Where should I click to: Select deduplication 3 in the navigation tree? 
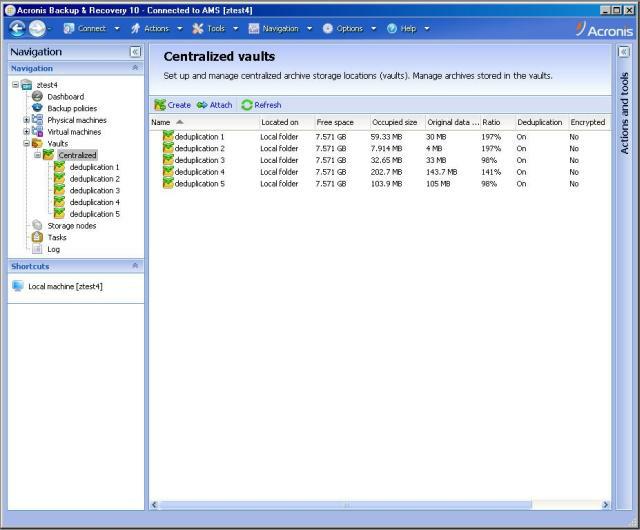click(95, 190)
